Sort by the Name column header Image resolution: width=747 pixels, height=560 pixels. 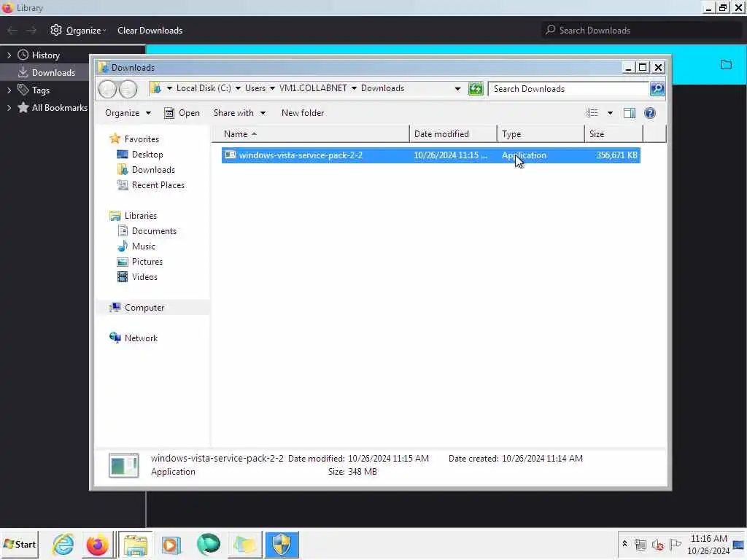[x=310, y=134]
